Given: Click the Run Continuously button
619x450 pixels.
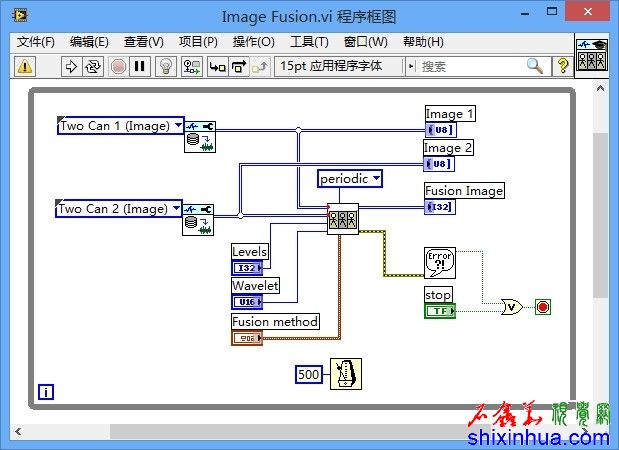Looking at the screenshot, I should tap(93, 66).
